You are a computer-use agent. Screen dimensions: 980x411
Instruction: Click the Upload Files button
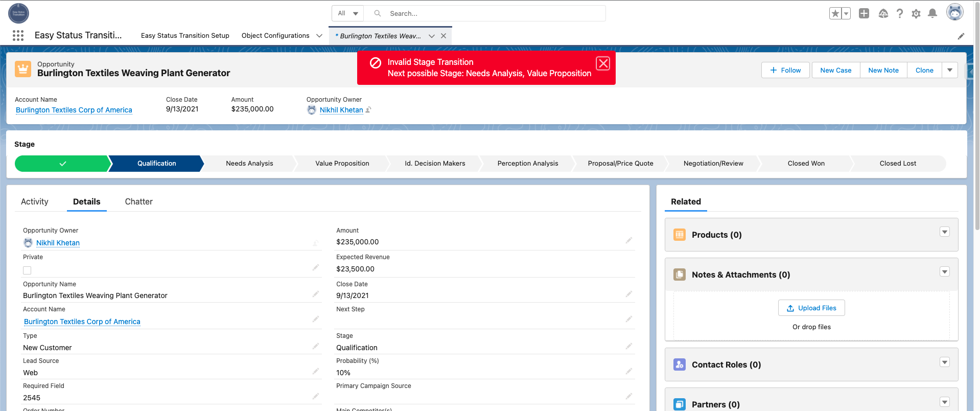(811, 308)
